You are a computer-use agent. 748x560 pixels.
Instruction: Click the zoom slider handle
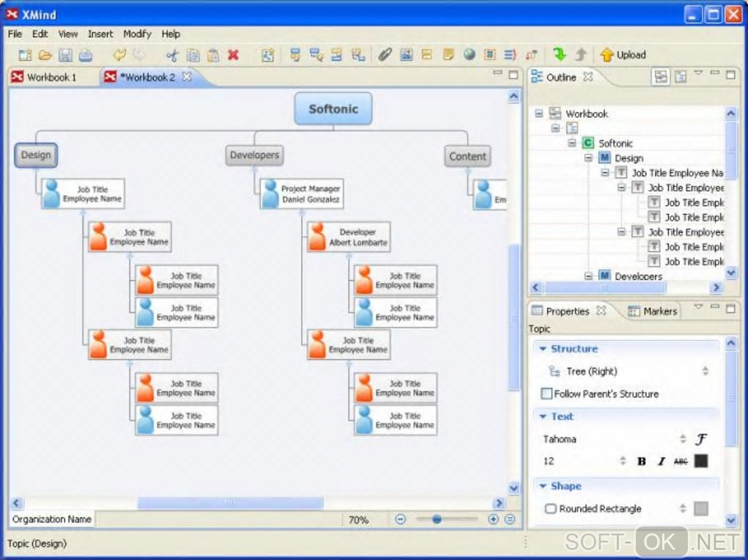click(436, 519)
